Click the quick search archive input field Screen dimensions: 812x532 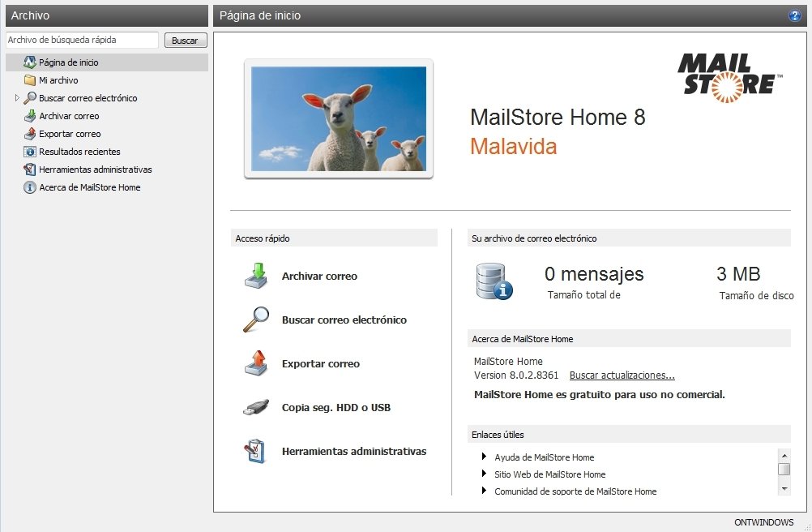click(82, 40)
